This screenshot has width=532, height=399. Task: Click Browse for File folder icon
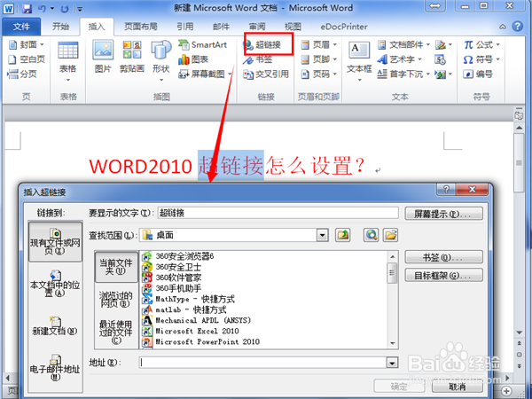point(390,235)
